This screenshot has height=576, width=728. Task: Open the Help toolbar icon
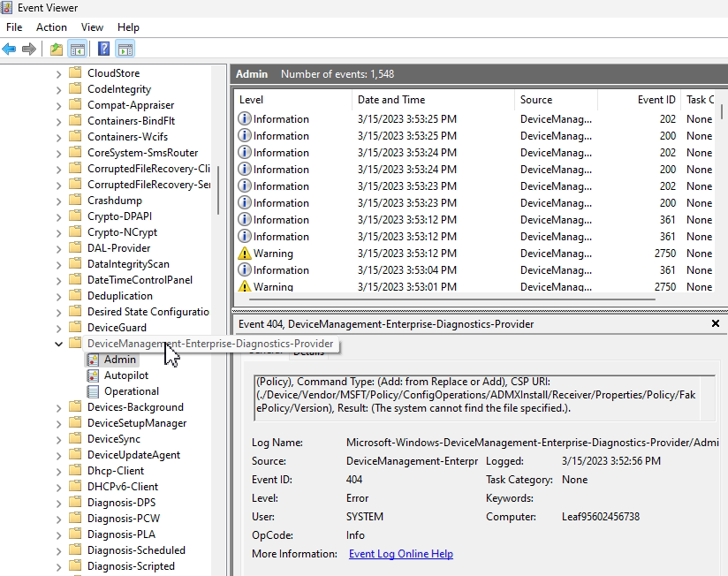(x=104, y=49)
